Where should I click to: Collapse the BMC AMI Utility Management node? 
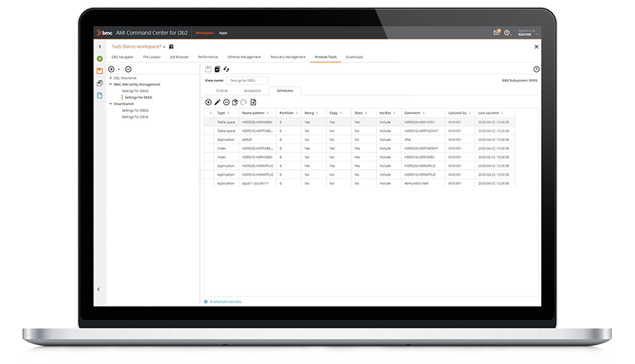(x=110, y=84)
